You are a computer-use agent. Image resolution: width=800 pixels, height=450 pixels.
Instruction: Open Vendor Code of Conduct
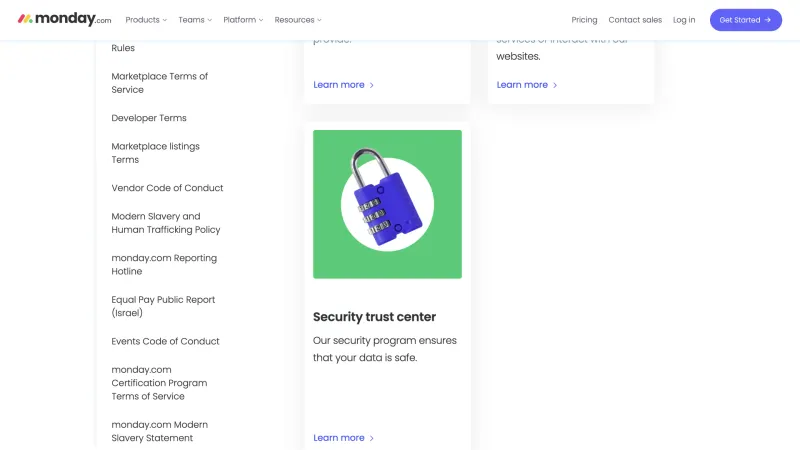(167, 188)
